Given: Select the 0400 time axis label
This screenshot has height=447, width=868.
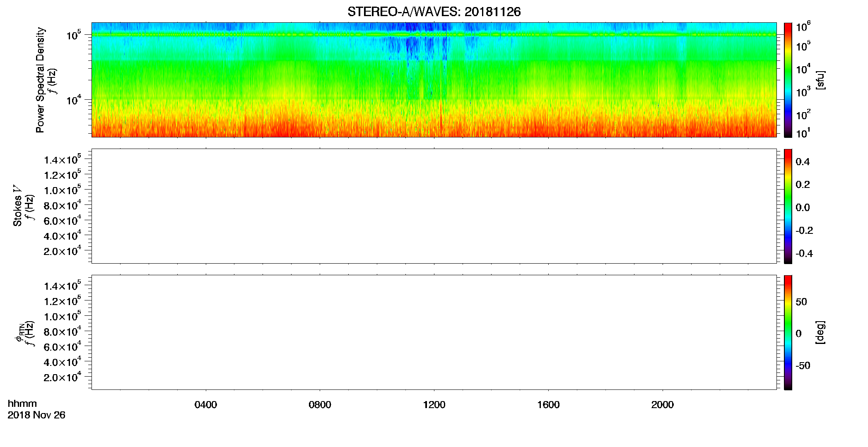Looking at the screenshot, I should 206,405.
